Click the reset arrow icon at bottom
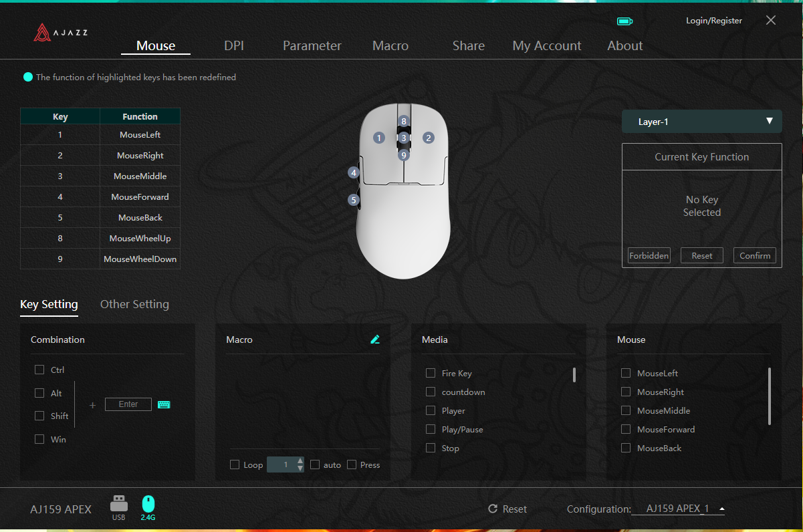The height and width of the screenshot is (532, 803). tap(493, 509)
